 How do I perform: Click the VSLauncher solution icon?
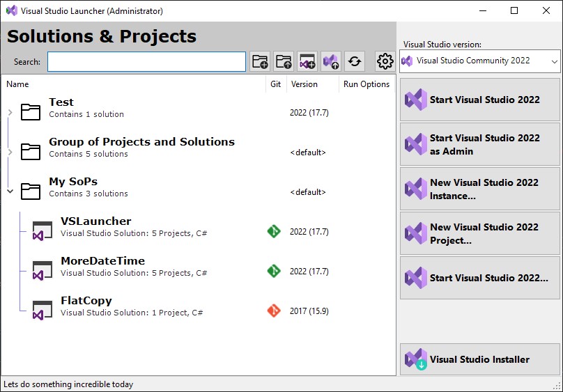tap(43, 231)
